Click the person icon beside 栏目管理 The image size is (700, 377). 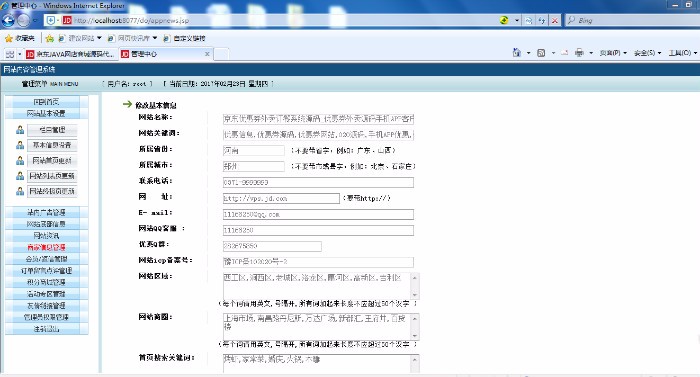(20, 130)
